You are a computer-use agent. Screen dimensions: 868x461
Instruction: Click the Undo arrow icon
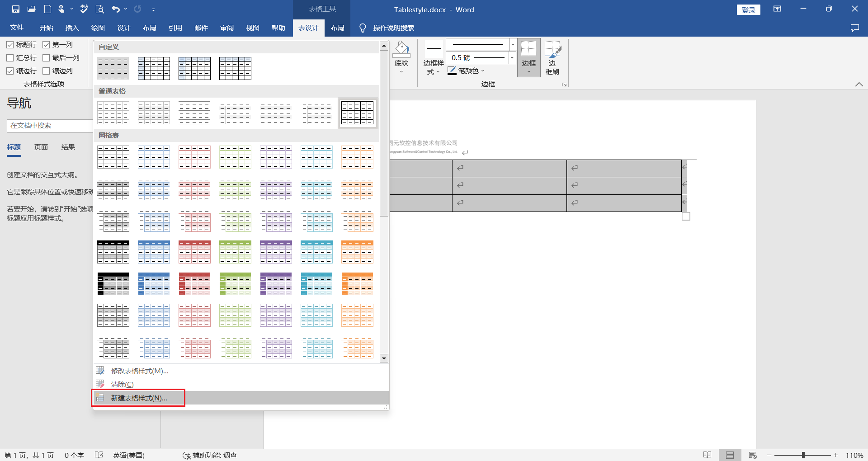[116, 9]
